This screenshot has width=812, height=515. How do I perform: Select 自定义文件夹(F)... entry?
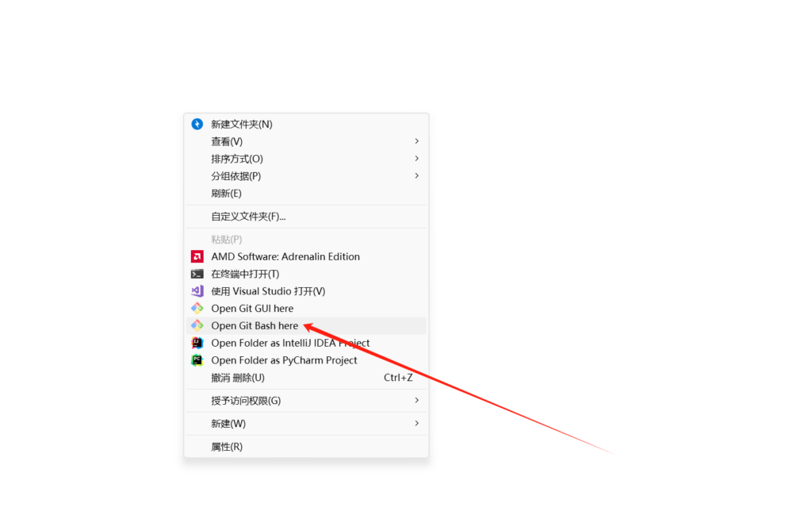(306, 217)
